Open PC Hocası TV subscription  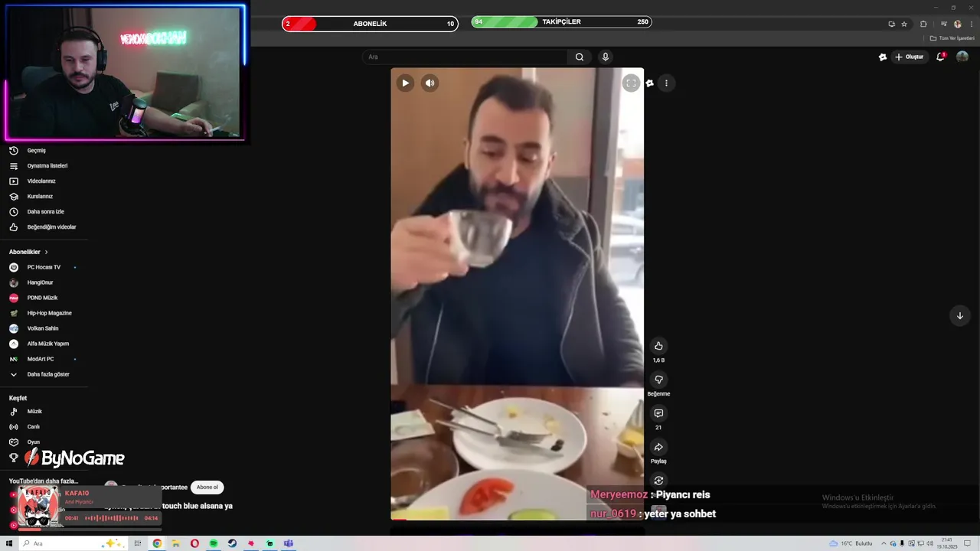coord(44,267)
